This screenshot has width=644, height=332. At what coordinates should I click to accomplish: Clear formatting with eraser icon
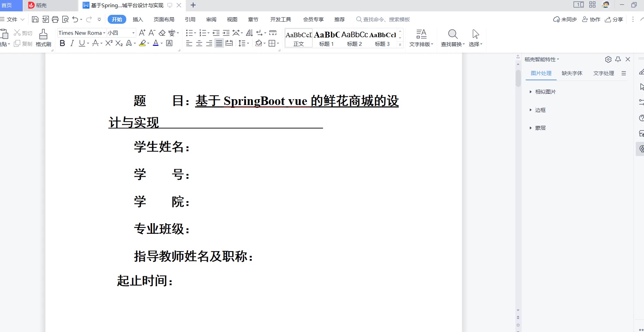162,33
